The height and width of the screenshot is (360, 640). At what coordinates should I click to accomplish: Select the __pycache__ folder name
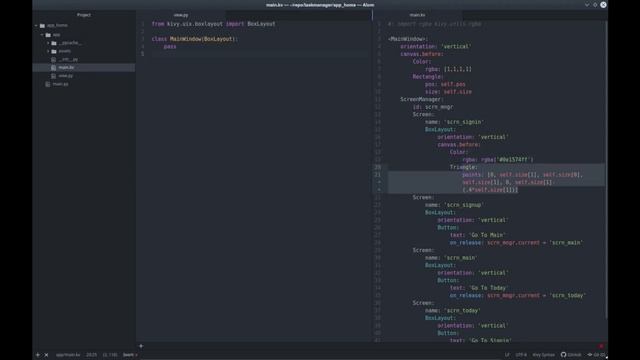pos(70,43)
